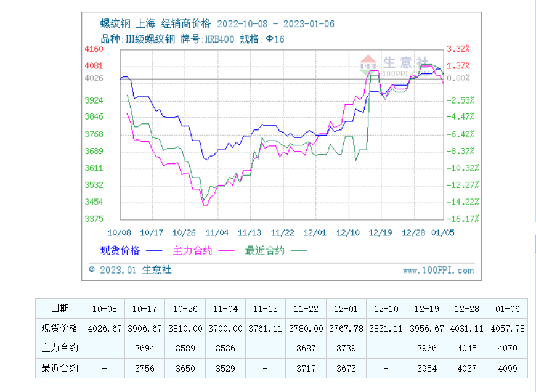Click the 01/05 x-axis date label
The height and width of the screenshot is (392, 536).
point(441,232)
